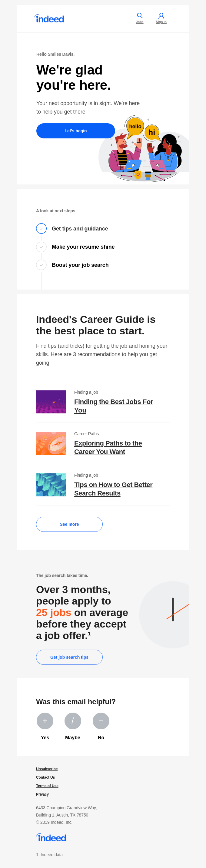Click the Indeed logo in footer
Image resolution: width=206 pixels, height=868 pixels.
(x=51, y=837)
